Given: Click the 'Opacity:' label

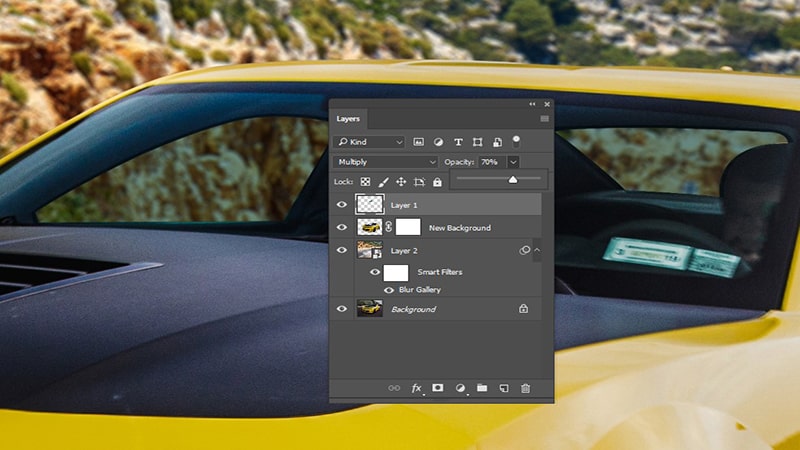Looking at the screenshot, I should pos(459,162).
